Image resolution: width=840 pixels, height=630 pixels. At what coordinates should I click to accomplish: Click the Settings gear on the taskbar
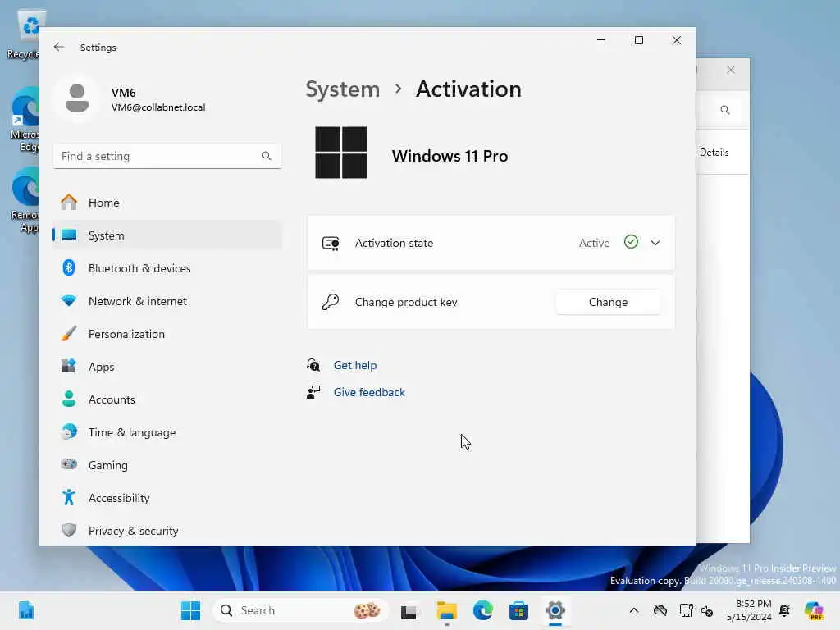pos(555,610)
